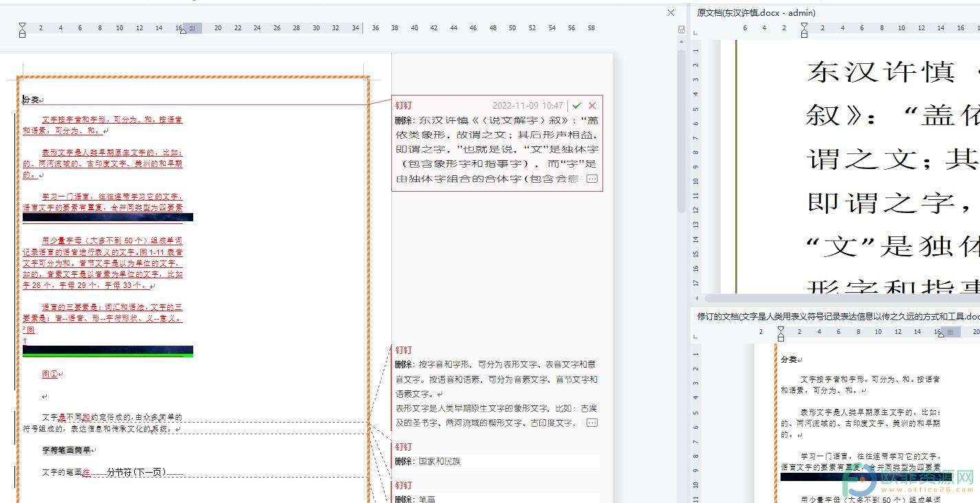Click the 修订的文档 pane title
Image resolution: width=980 pixels, height=503 pixels.
coord(838,316)
